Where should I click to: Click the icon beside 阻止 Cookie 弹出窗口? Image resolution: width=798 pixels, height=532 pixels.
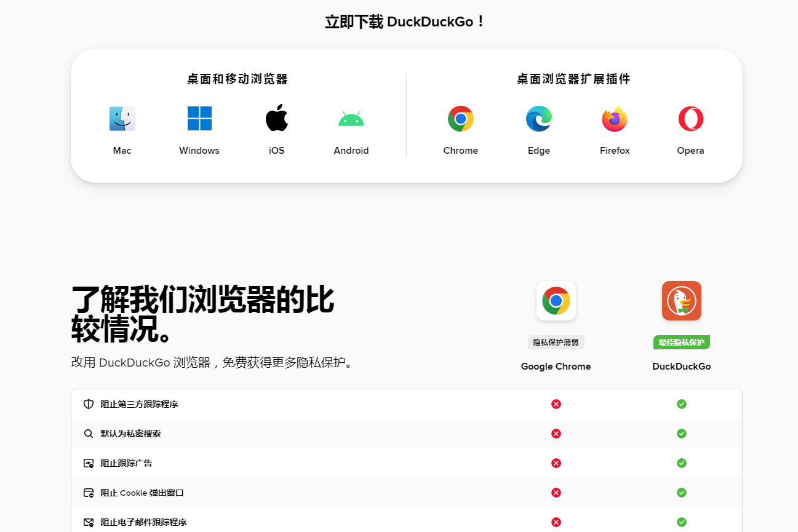[x=89, y=493]
